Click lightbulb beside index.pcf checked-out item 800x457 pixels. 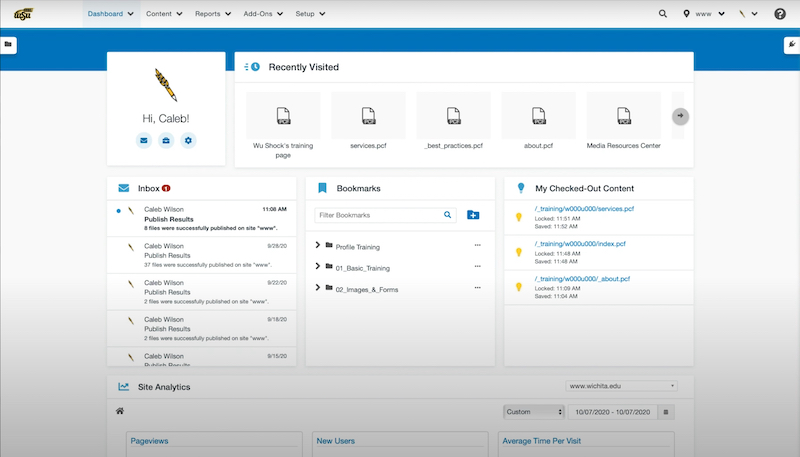[x=519, y=252]
